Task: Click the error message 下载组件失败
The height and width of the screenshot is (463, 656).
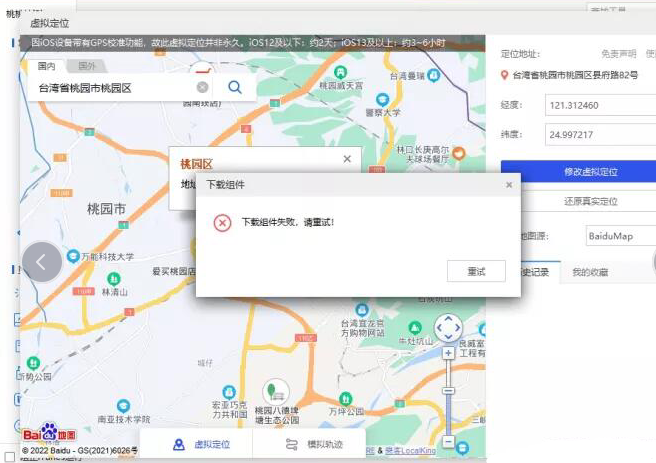Action: click(x=287, y=222)
